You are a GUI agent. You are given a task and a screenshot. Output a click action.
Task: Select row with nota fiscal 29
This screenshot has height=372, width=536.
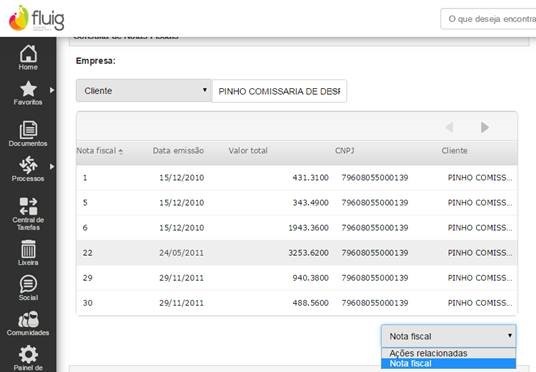[297, 278]
